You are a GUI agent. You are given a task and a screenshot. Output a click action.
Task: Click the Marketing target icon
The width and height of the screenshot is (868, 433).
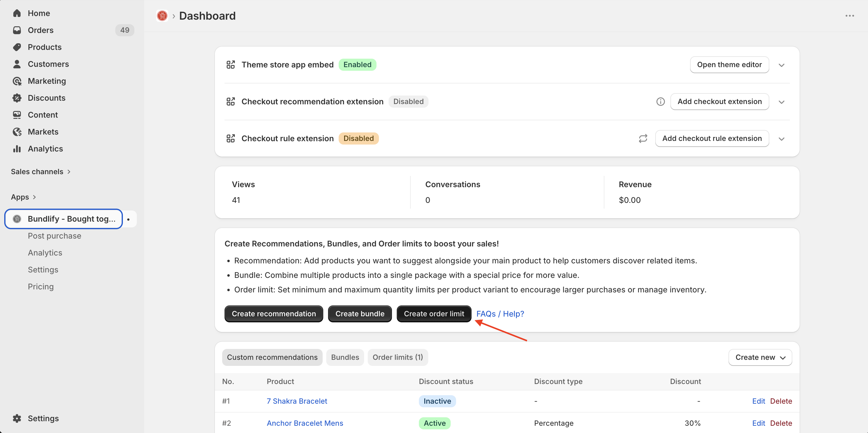(x=17, y=81)
